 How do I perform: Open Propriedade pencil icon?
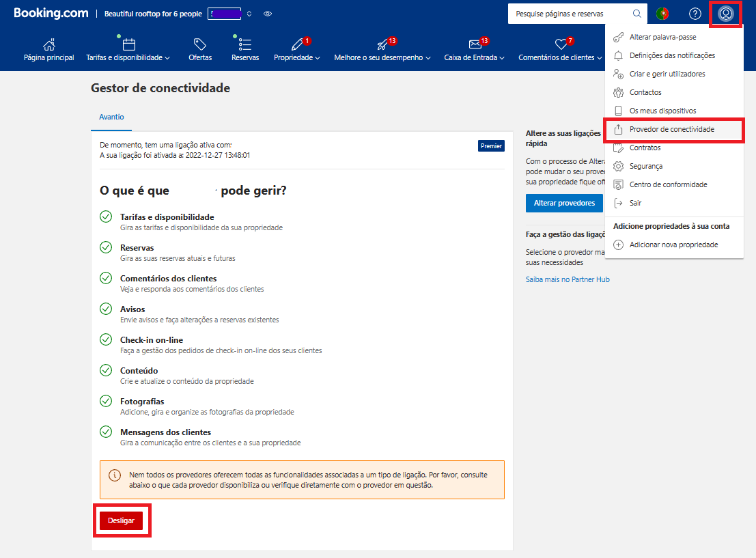(297, 44)
